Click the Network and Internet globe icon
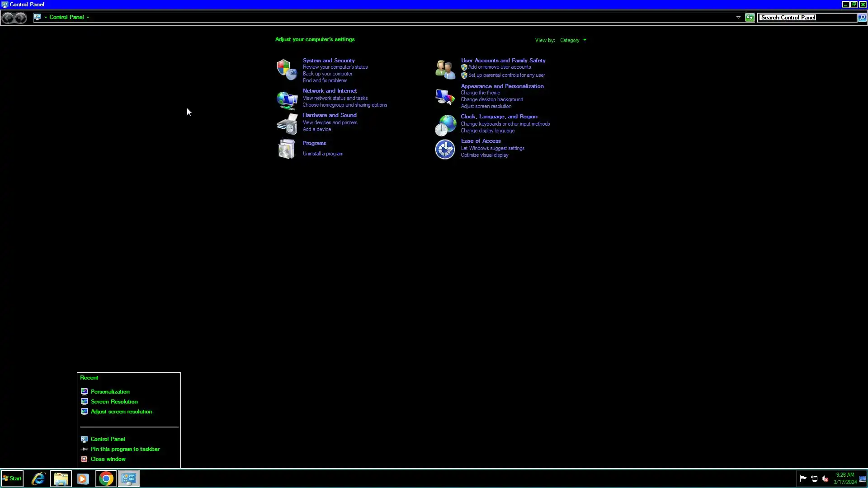This screenshot has height=488, width=868. 287,100
